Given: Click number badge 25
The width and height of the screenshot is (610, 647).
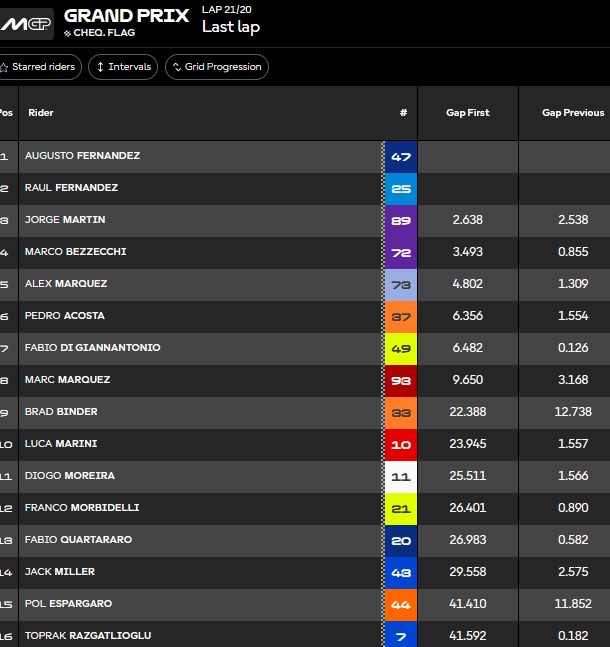Looking at the screenshot, I should pyautogui.click(x=401, y=189).
